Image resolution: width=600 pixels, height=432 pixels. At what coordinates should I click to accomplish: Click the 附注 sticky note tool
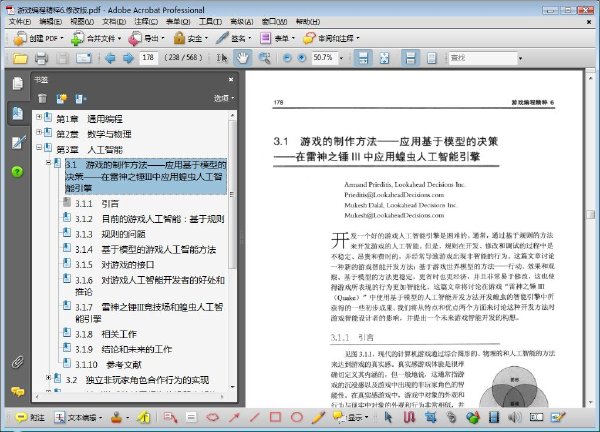(30, 417)
